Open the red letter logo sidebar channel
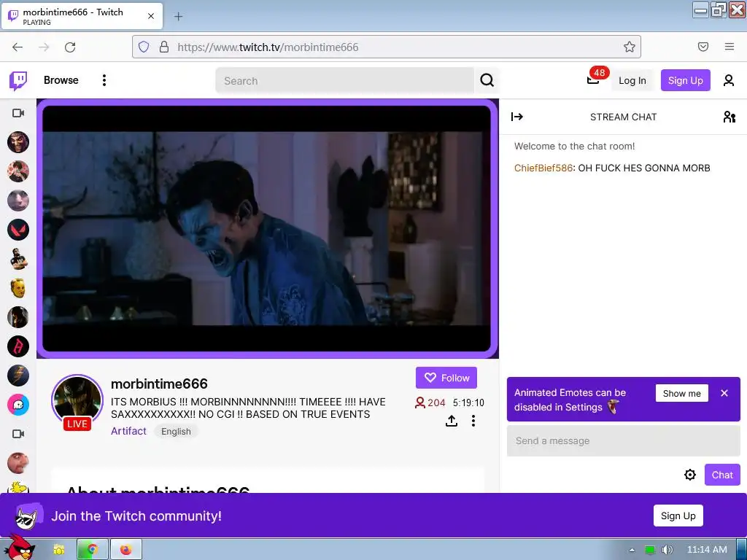Screen dimensions: 747x560 [18, 346]
